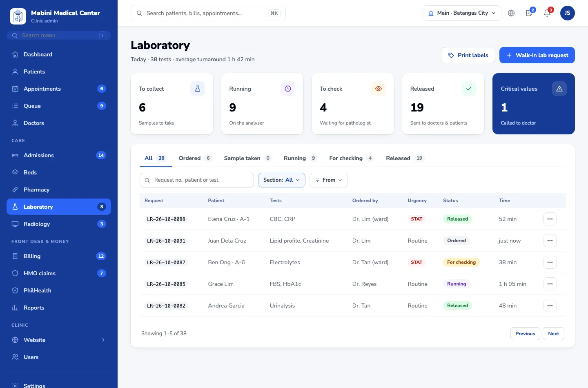588x388 pixels.
Task: Open the From filter dropdown
Action: click(329, 180)
